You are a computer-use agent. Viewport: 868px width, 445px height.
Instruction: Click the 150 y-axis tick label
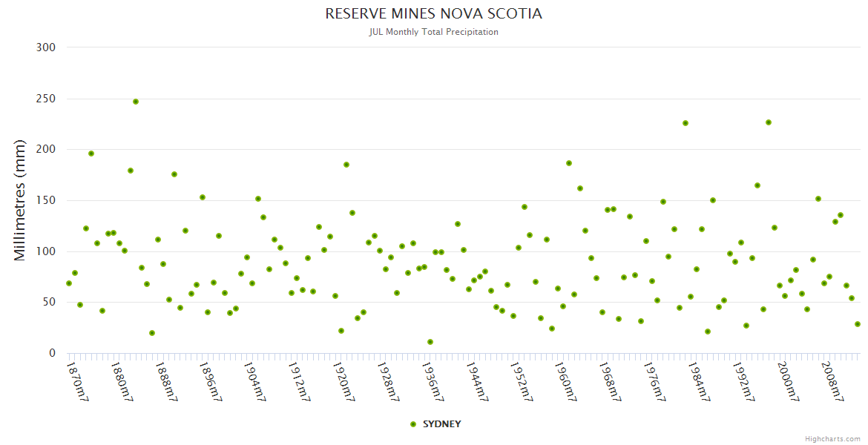[46, 200]
